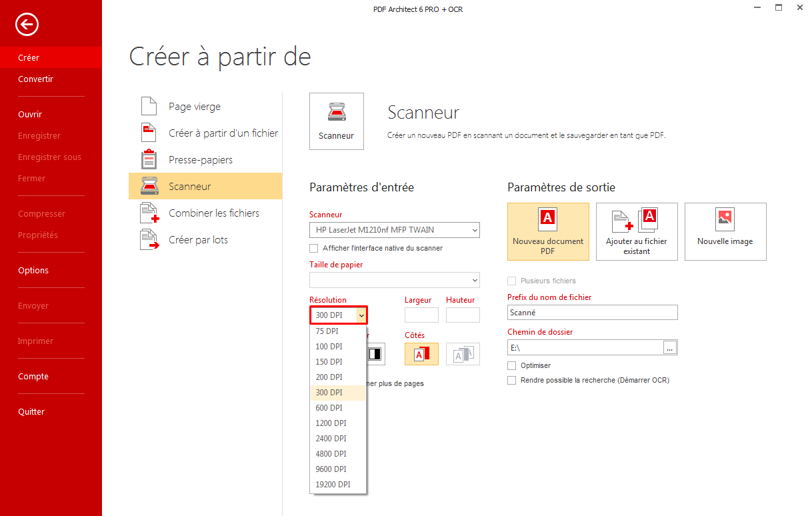Viewport: 812px width, 516px height.
Task: Enable Rendre possible la recherche (Démarrer OCR)
Action: 511,380
